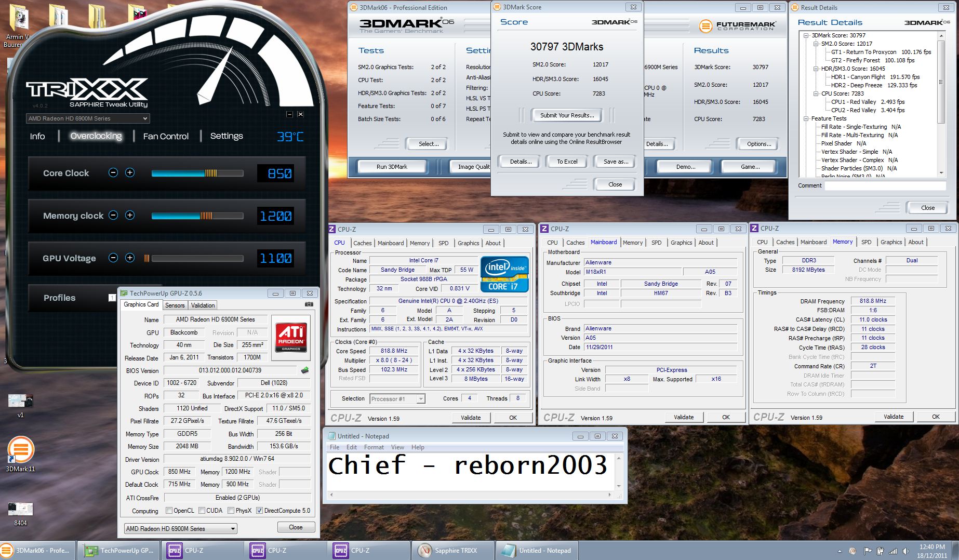Click the Demo button in 3DMark06
The width and height of the screenshot is (959, 560).
point(686,167)
